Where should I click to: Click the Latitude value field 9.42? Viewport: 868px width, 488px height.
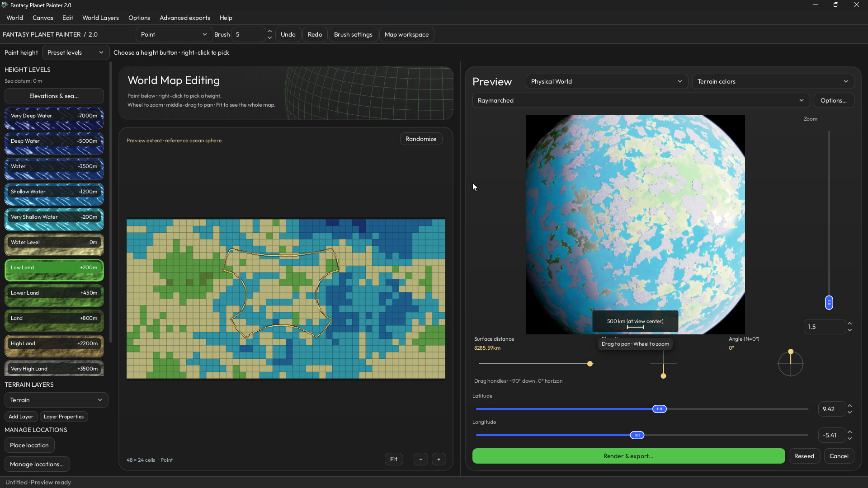[832, 409]
